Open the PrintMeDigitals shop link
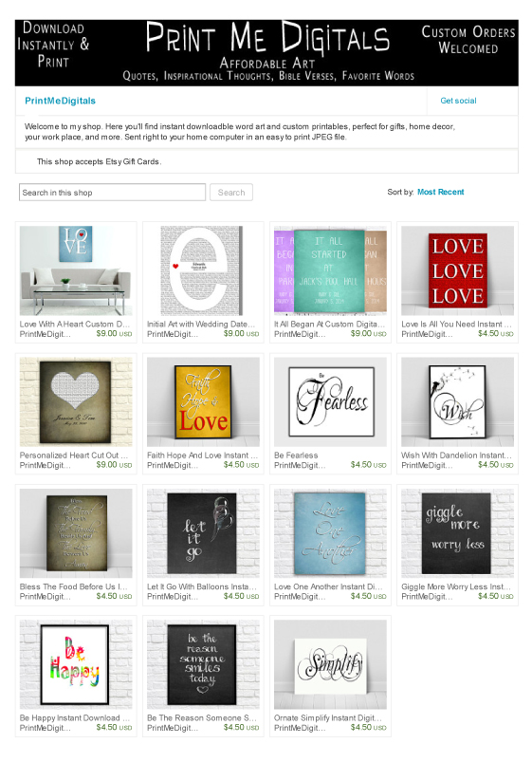 [61, 101]
